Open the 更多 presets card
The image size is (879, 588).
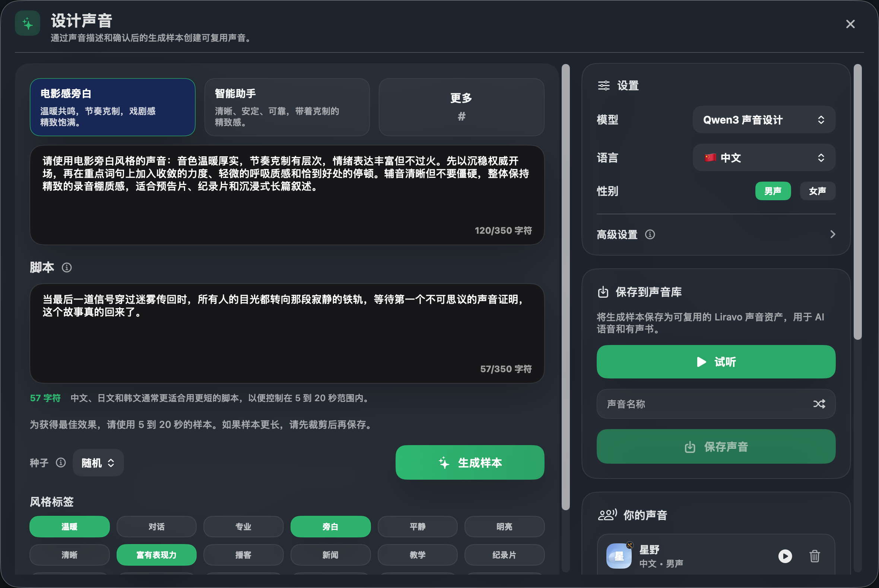[461, 107]
